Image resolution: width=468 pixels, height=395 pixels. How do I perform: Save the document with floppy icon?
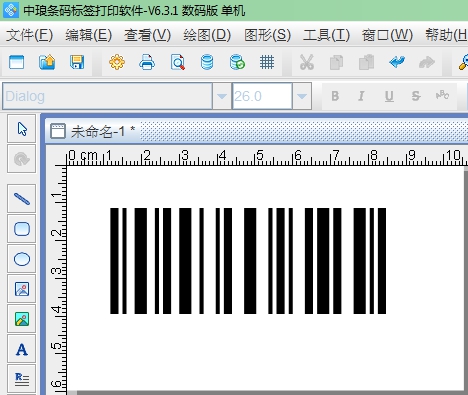(x=77, y=62)
